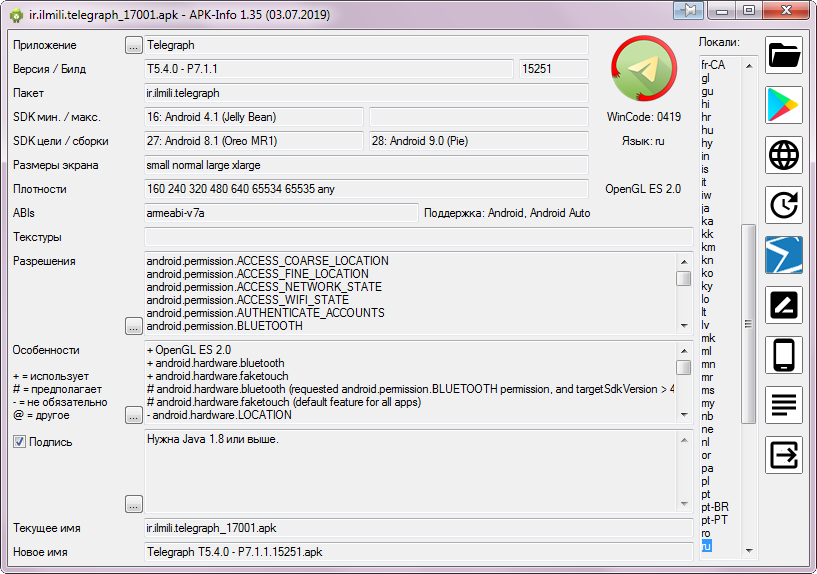Click the features list scroll up arrow

coord(684,351)
